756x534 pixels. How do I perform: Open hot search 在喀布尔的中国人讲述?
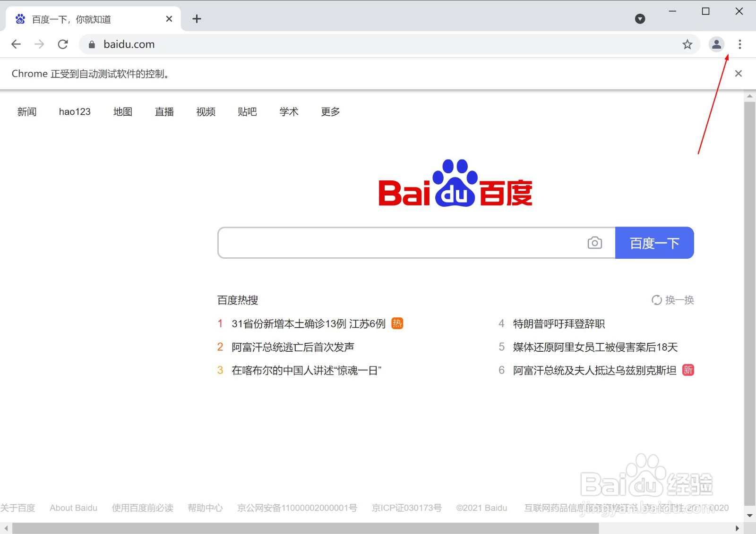point(306,370)
